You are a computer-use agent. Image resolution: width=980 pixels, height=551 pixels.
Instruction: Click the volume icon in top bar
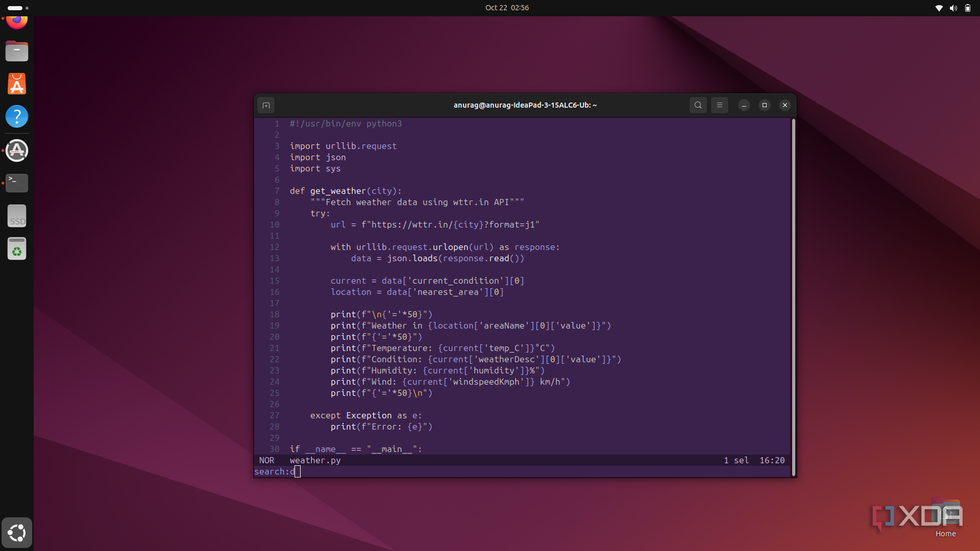click(x=953, y=8)
